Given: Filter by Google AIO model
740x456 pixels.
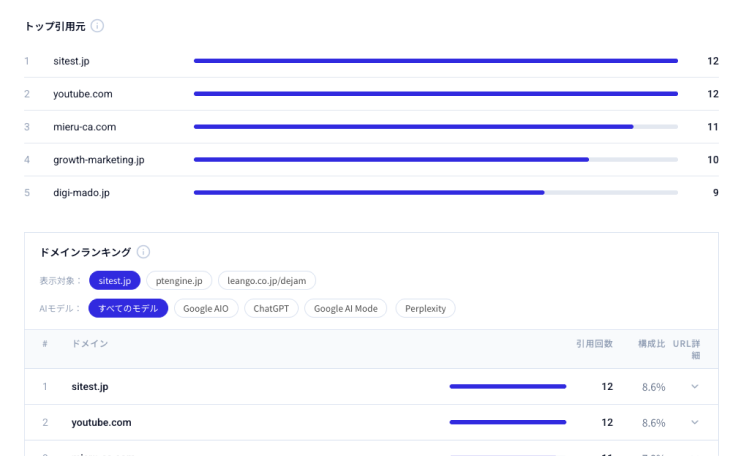Looking at the screenshot, I should (206, 308).
